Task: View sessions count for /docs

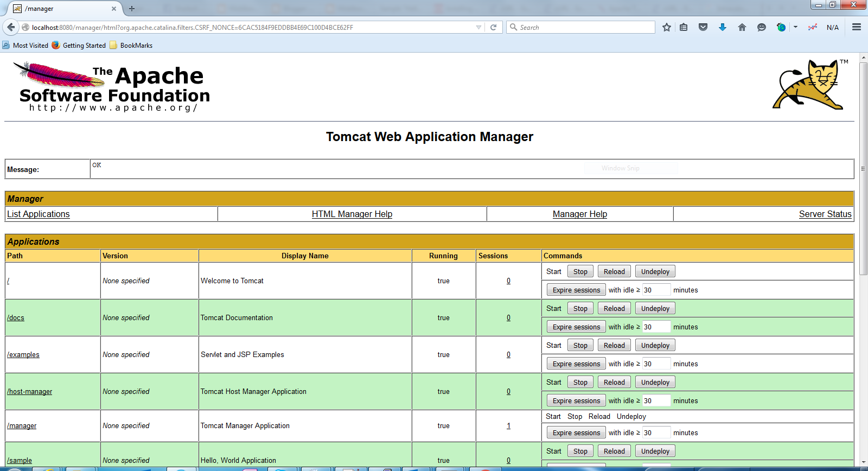Action: click(x=508, y=317)
